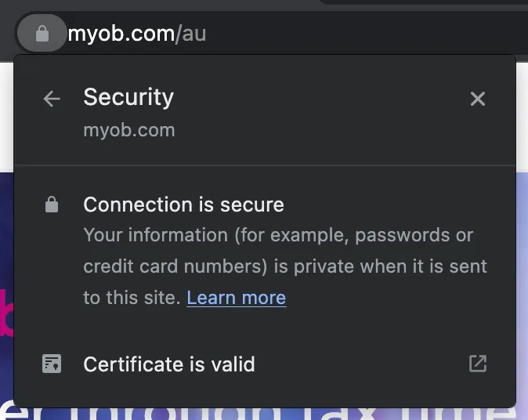Click the myob.com domain in address bar
Viewport: 528px width, 420px height.
(x=121, y=34)
